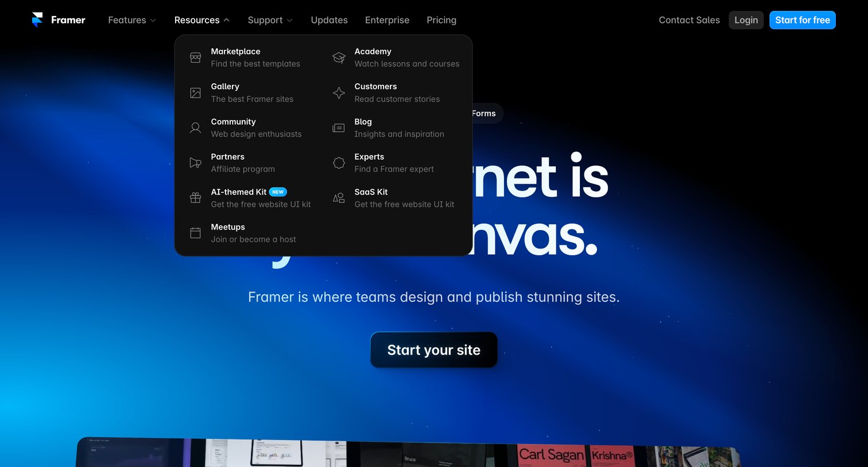This screenshot has height=467, width=868.
Task: Click 'Web design enthusiasts' subtitle
Action: (x=256, y=134)
